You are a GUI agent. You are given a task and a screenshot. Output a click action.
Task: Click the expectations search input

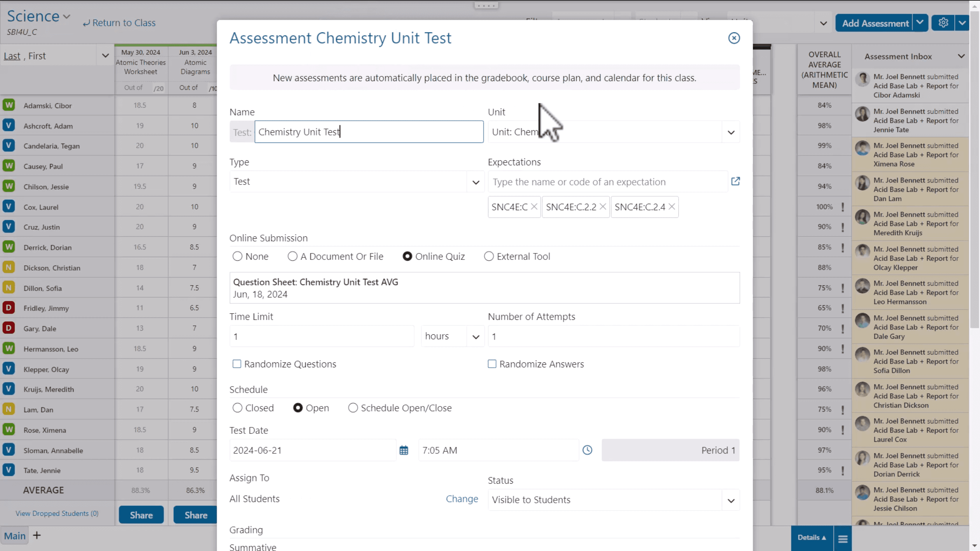click(x=608, y=182)
